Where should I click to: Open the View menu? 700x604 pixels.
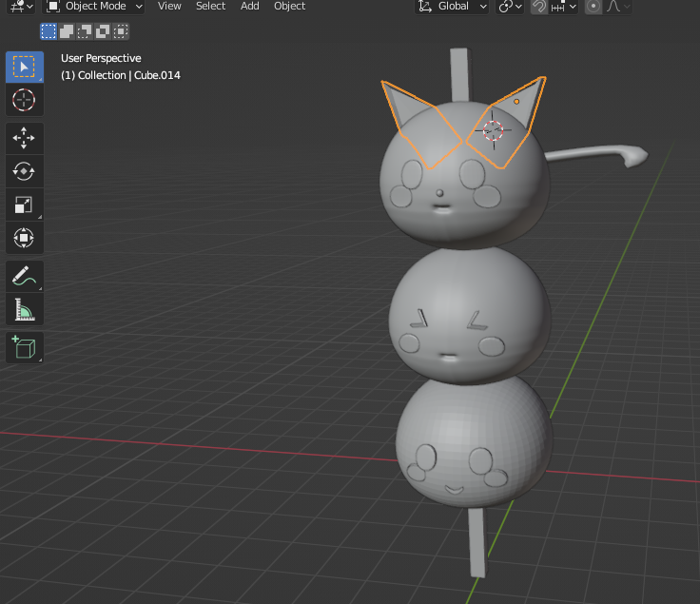pos(169,7)
